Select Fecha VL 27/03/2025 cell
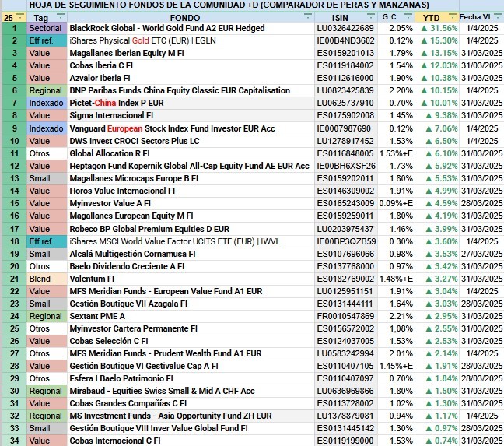The height and width of the screenshot is (446, 504). click(x=481, y=254)
